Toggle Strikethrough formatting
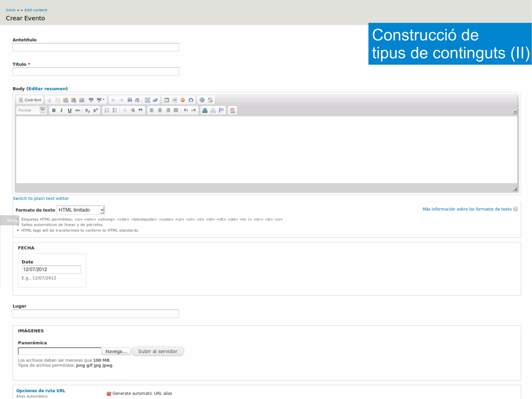This screenshot has width=532, height=399. click(78, 110)
